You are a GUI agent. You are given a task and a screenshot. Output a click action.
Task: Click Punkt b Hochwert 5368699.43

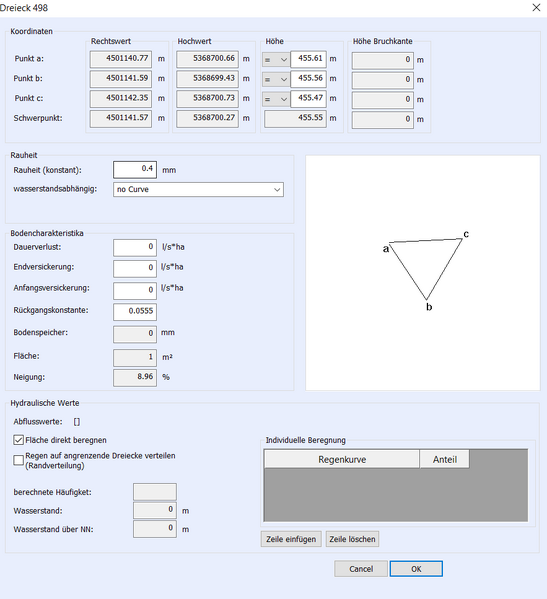coord(207,79)
